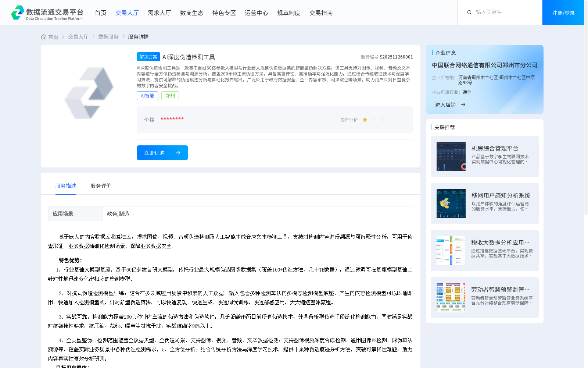Open the 规章制度 nav menu
588x368 pixels.
[x=289, y=13]
